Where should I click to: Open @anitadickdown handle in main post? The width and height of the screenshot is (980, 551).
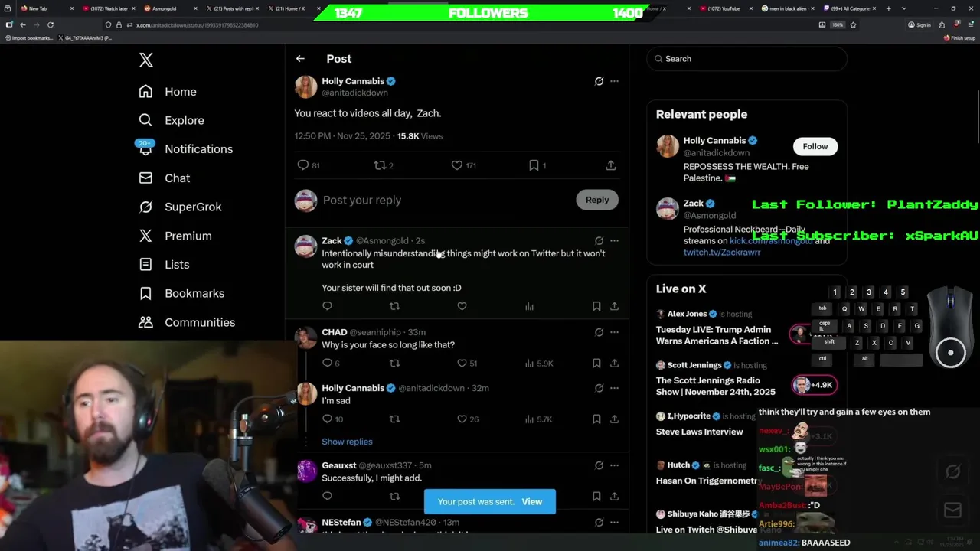pos(354,93)
